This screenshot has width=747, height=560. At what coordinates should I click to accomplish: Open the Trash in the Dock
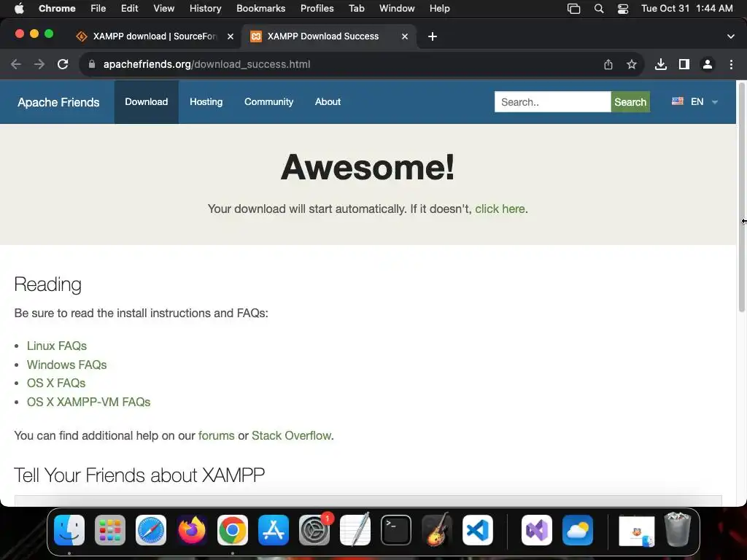(x=678, y=529)
